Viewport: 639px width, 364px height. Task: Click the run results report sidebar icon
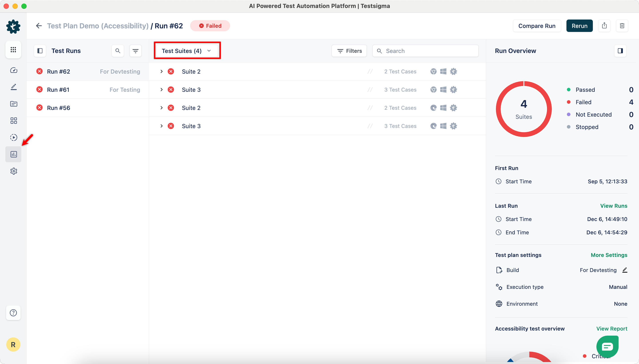pos(14,154)
